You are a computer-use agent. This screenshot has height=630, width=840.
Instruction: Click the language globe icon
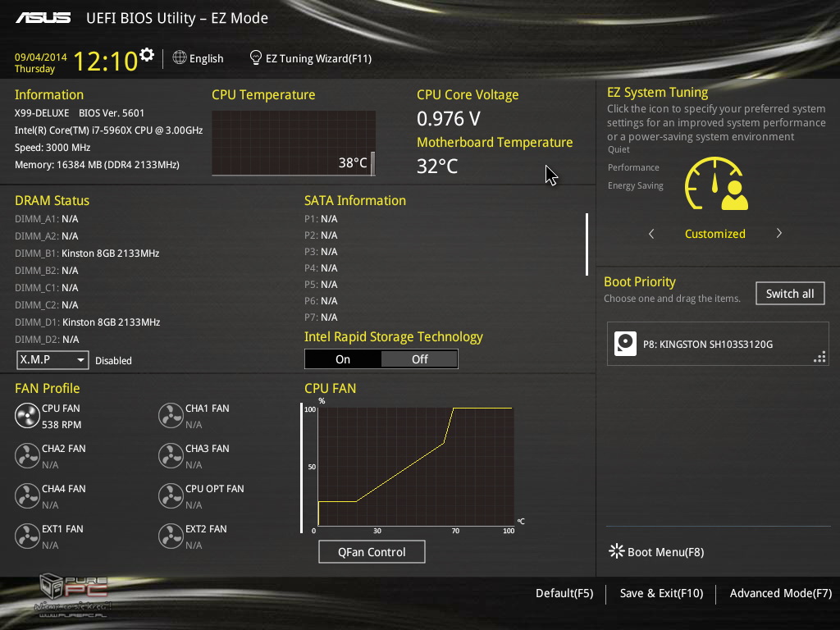(x=180, y=57)
